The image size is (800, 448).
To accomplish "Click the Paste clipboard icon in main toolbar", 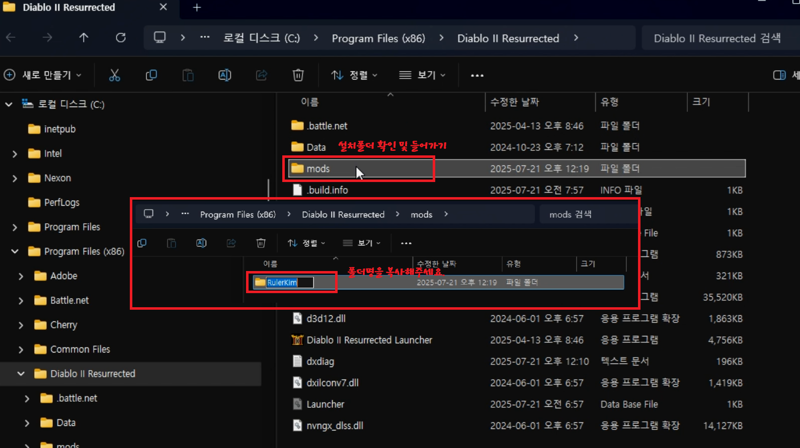I will 188,76.
